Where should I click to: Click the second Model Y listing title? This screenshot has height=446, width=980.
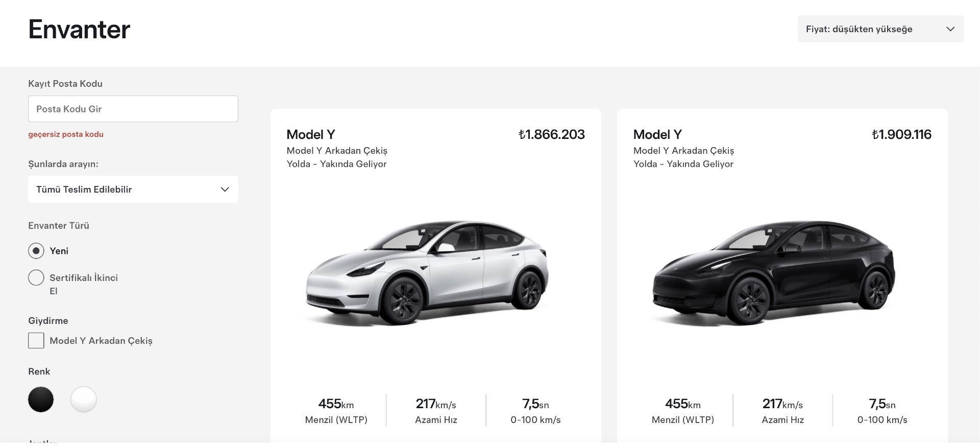(657, 134)
